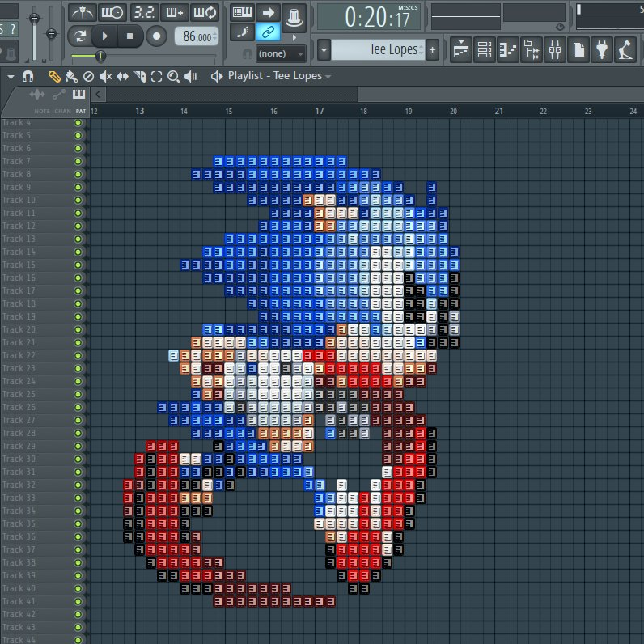The image size is (644, 644).
Task: Expand small arrow below multilink knob
Action: click(x=294, y=37)
